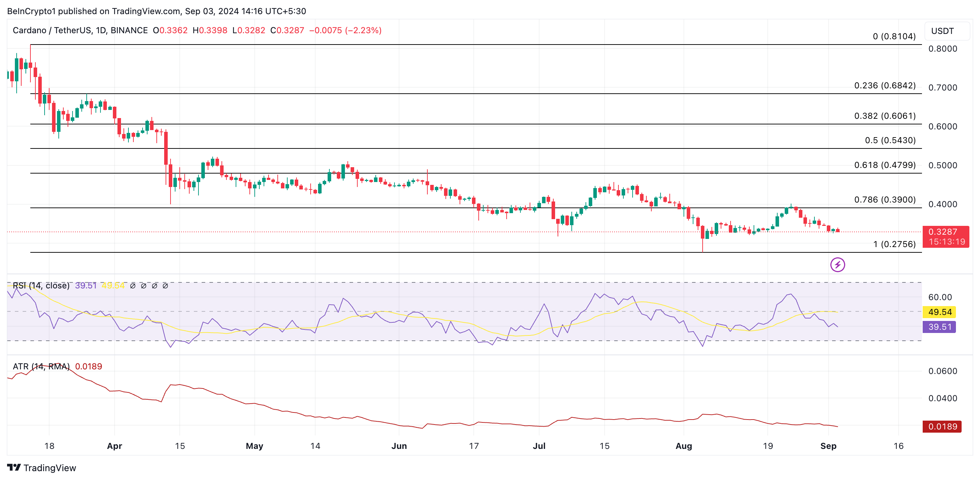Click the purple 39.51 RSI axis tag

click(939, 327)
